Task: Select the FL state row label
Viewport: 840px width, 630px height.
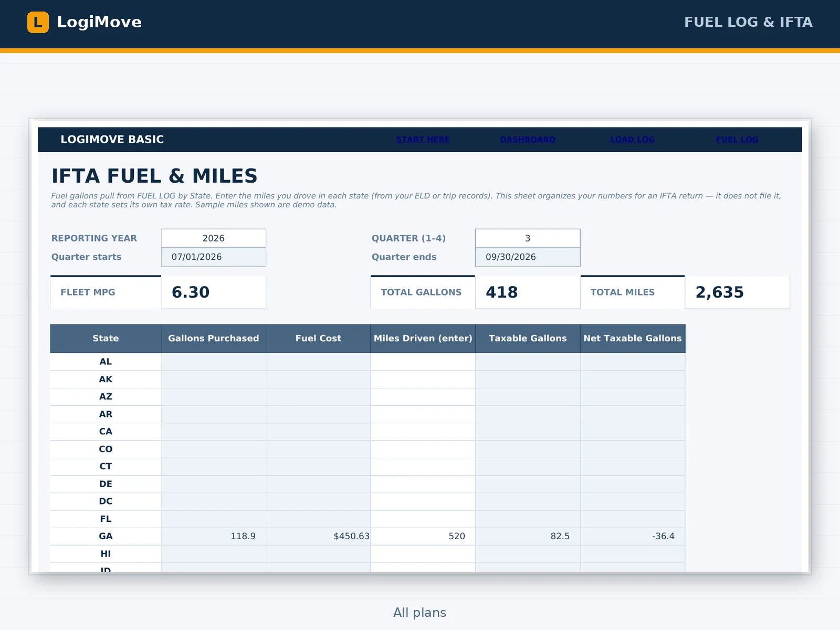Action: coord(106,519)
